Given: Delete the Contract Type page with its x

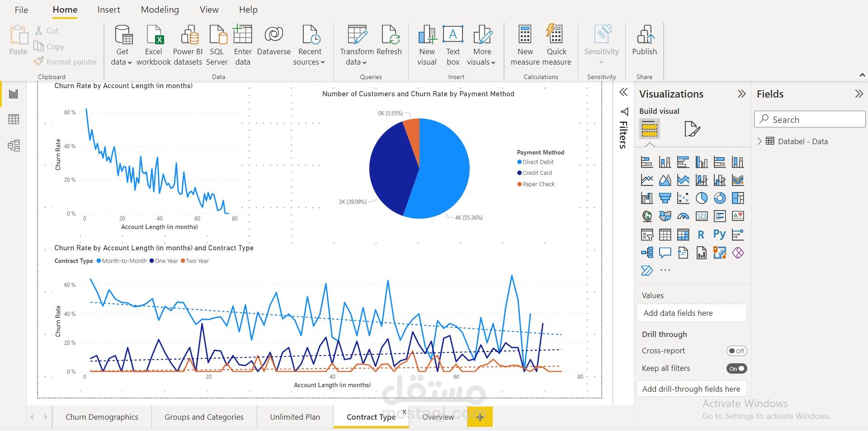Looking at the screenshot, I should click(404, 412).
